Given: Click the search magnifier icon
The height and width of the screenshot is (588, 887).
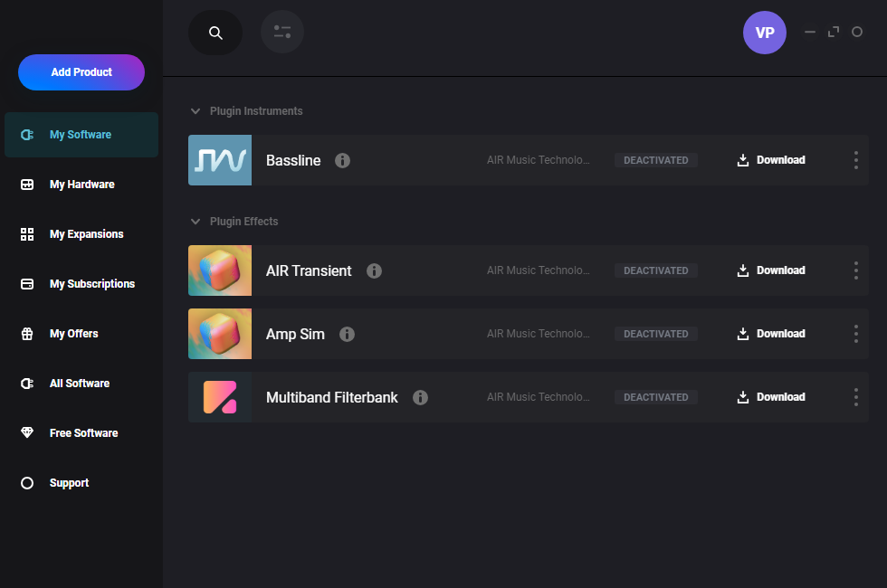Looking at the screenshot, I should pyautogui.click(x=215, y=33).
